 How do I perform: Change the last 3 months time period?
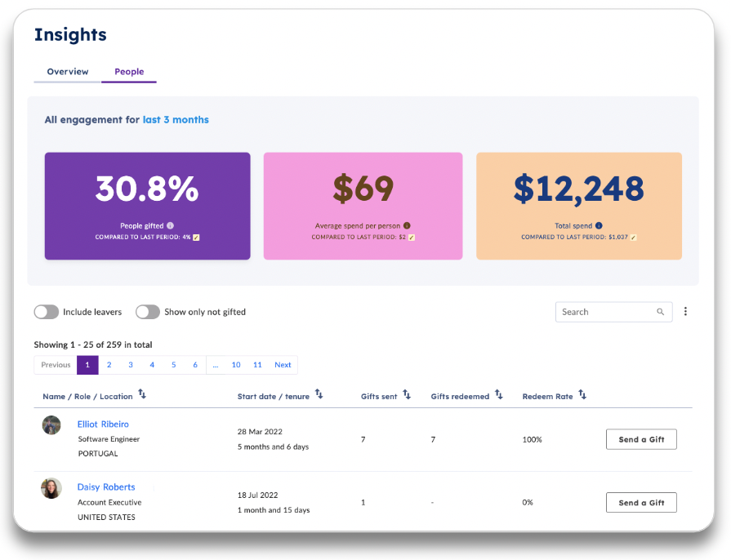point(176,120)
